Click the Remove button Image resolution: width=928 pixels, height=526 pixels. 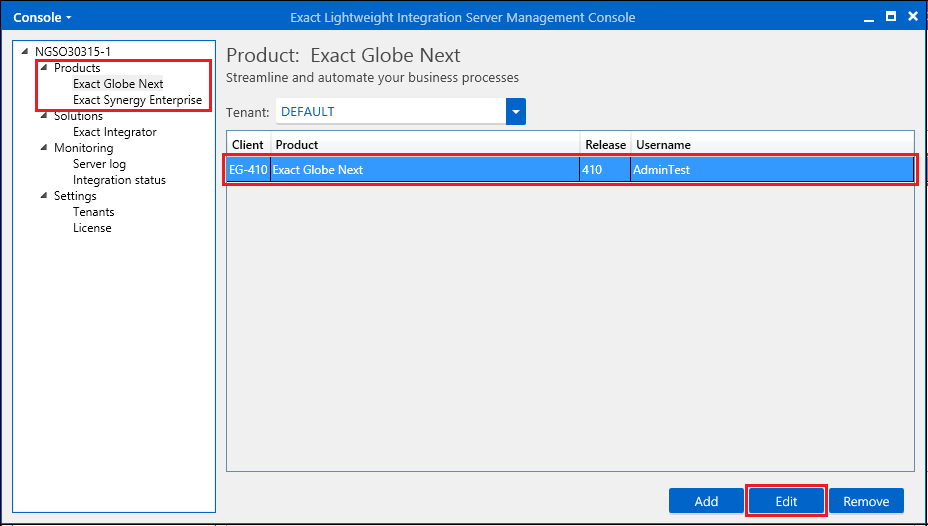[x=866, y=501]
